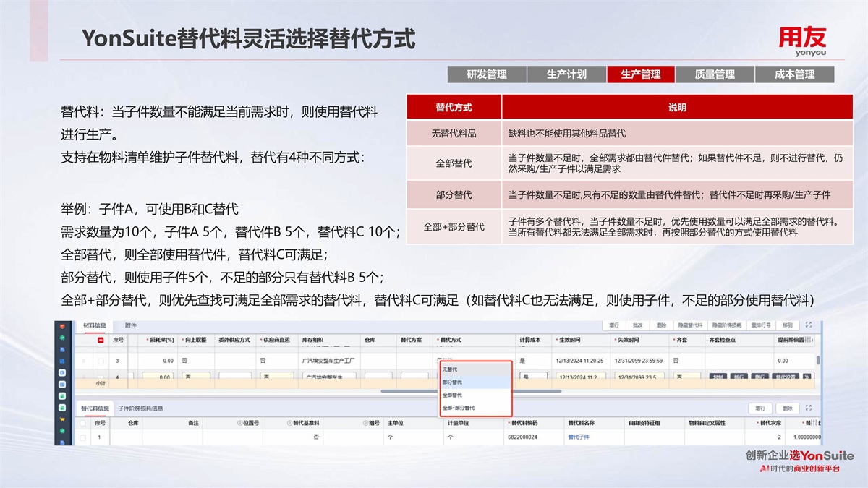This screenshot has width=868, height=488.
Task: Click the fullscreen icon in the material toolbar
Action: (809, 326)
